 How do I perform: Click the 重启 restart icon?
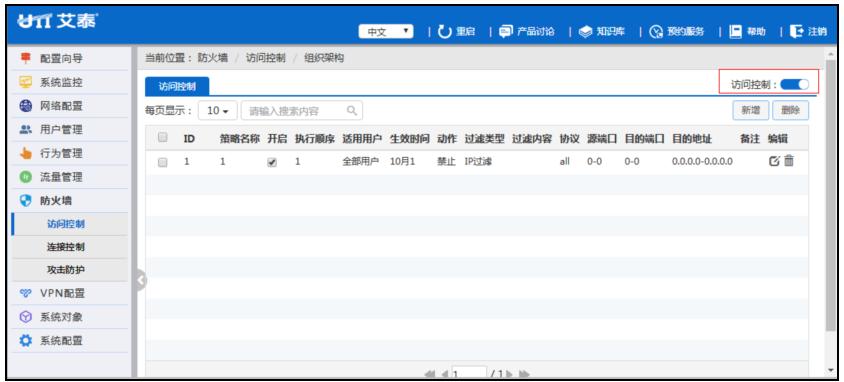tap(445, 32)
